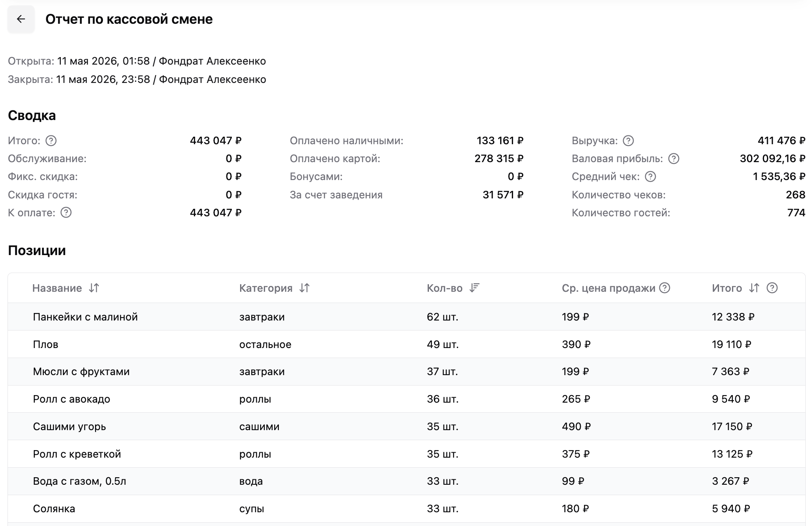Click the Кол-во column header label
The height and width of the screenshot is (526, 812).
click(x=445, y=288)
